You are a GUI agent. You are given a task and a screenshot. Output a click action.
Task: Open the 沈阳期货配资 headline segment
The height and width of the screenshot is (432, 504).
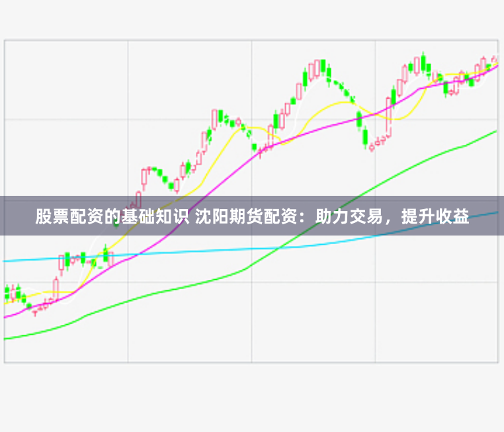246,216
